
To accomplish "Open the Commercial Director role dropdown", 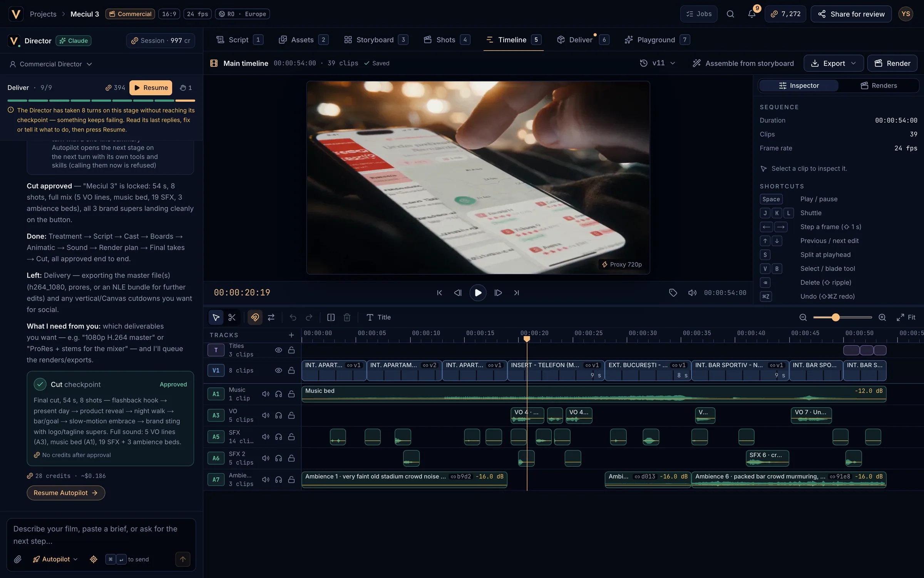I will point(51,64).
